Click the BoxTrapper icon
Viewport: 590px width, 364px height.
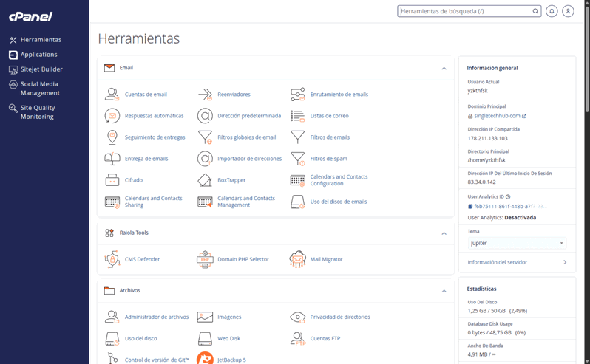pos(205,180)
